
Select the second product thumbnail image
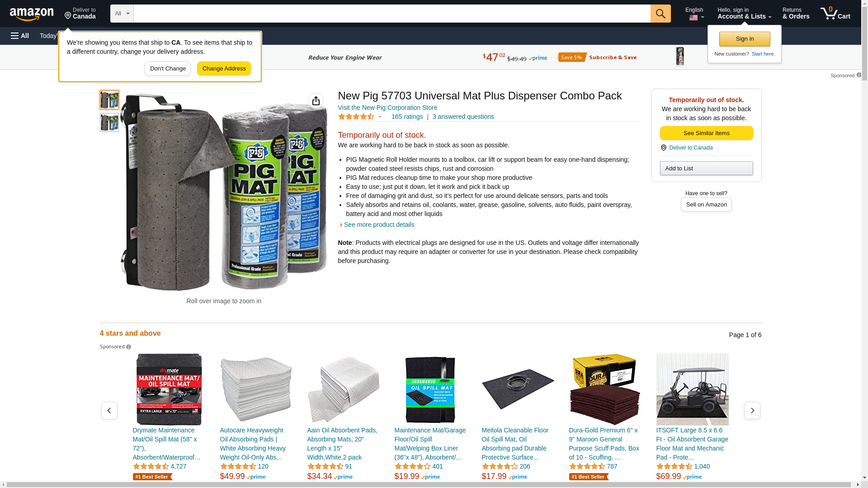click(x=109, y=122)
